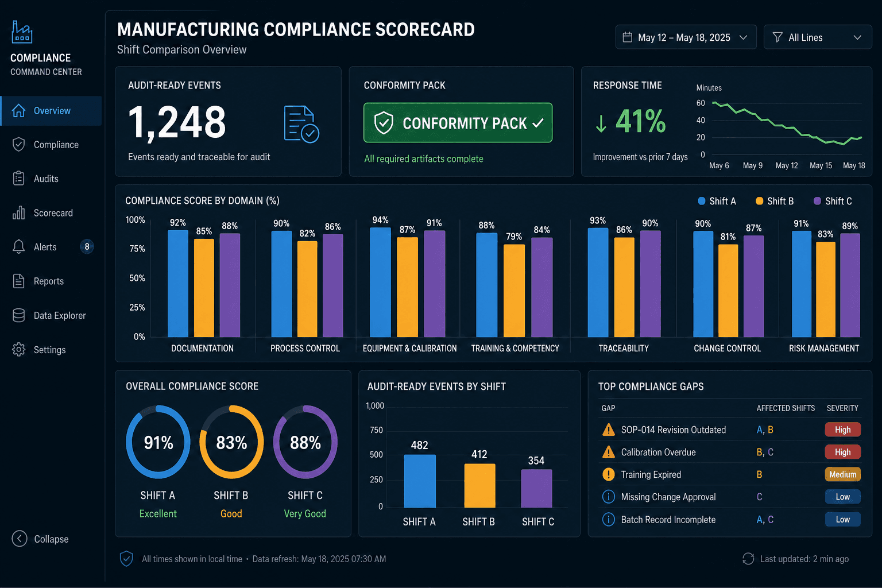Image resolution: width=882 pixels, height=588 pixels.
Task: Open Audits menu item
Action: 51,179
